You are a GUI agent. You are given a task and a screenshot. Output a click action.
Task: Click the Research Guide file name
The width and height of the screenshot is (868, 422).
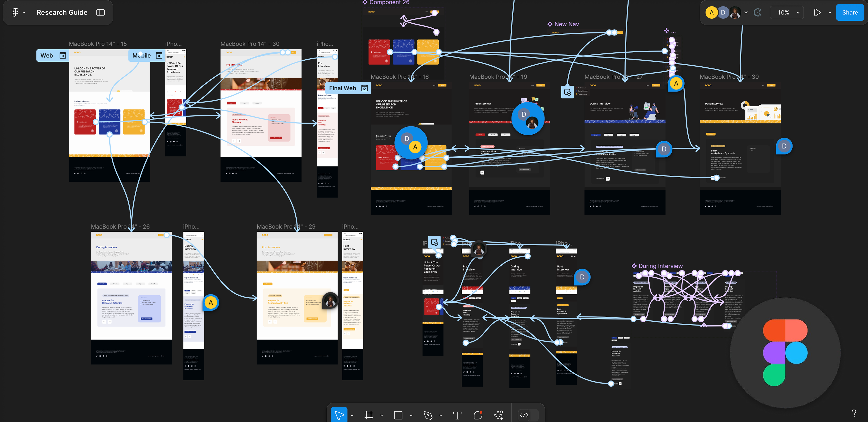[62, 12]
